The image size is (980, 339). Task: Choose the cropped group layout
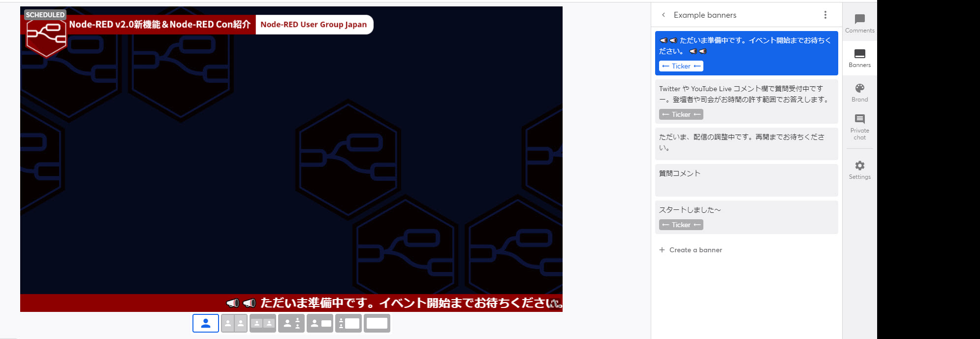tap(263, 323)
